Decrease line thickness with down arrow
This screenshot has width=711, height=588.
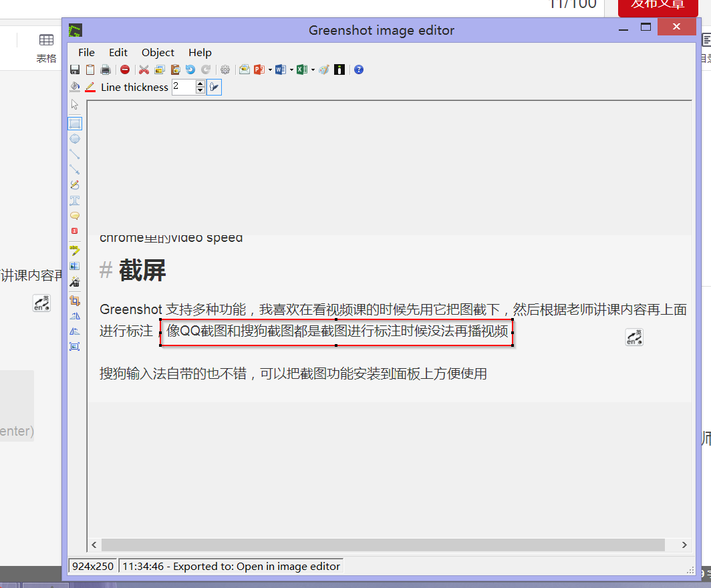[x=200, y=90]
